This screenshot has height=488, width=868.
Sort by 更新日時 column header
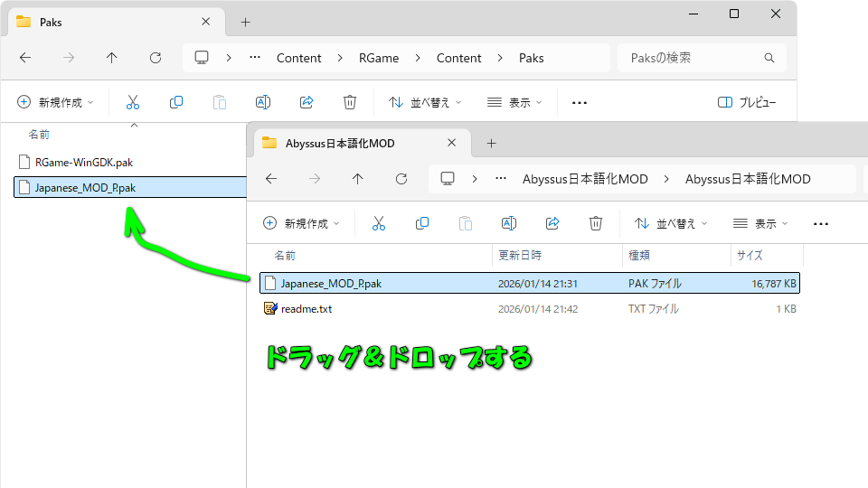tap(520, 256)
